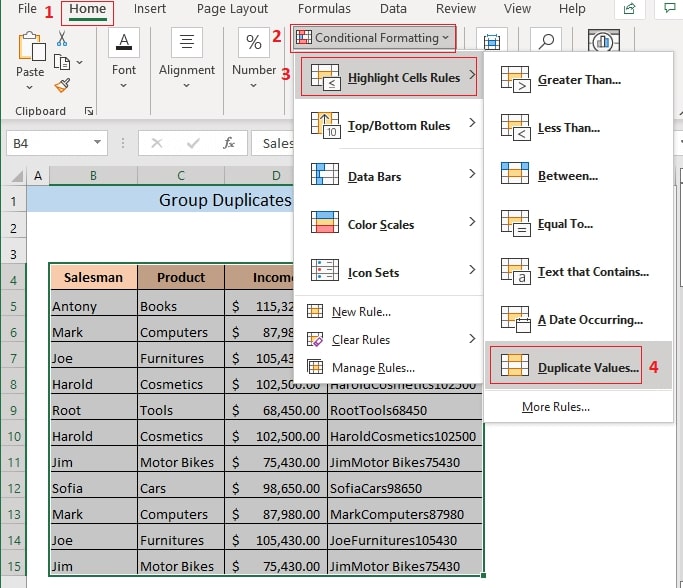Switch to the Review tab
The width and height of the screenshot is (683, 588).
click(x=456, y=9)
